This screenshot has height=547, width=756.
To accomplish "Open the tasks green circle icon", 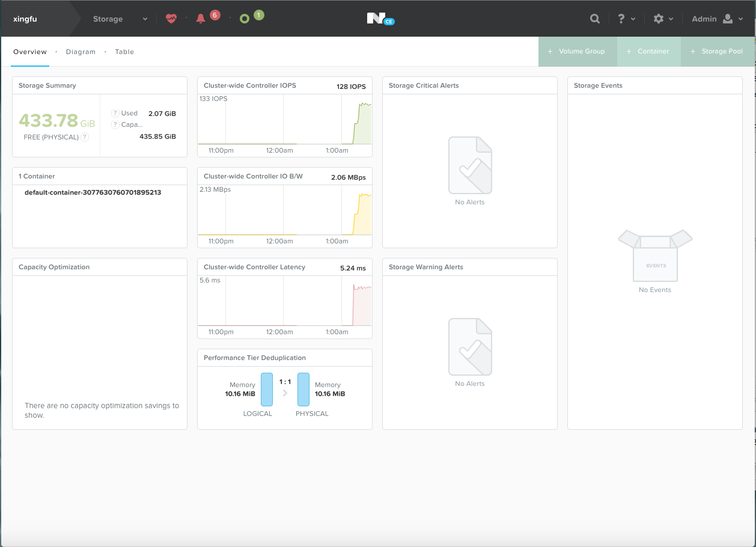I will coord(244,19).
